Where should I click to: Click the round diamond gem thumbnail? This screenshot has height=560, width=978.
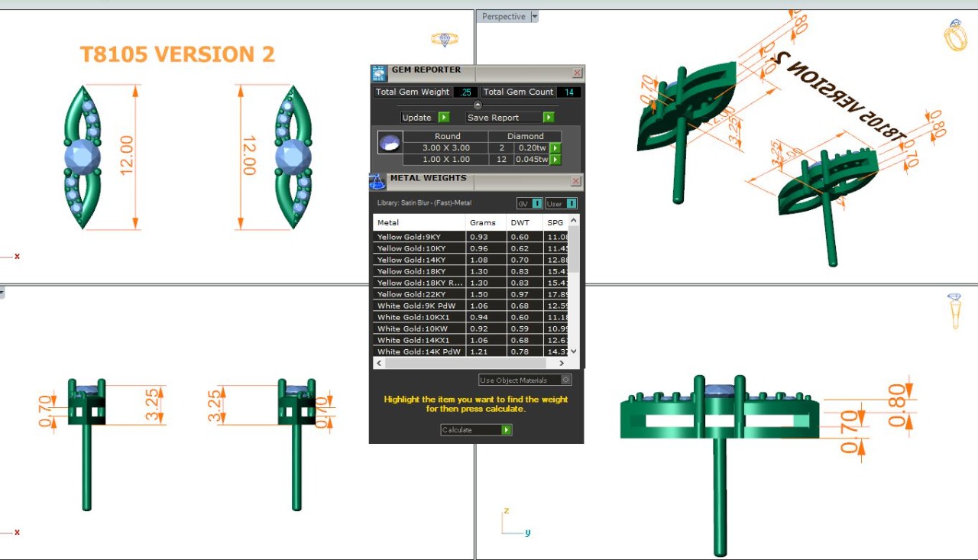[x=390, y=143]
